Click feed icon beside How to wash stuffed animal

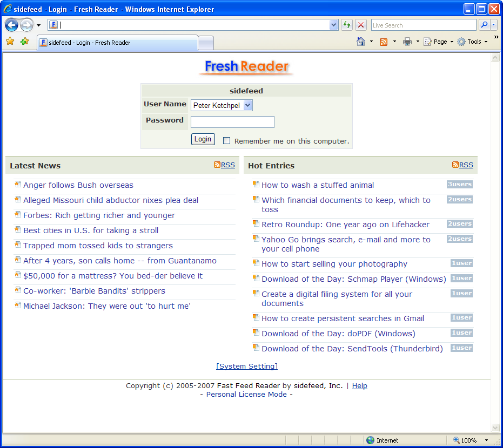coord(256,184)
